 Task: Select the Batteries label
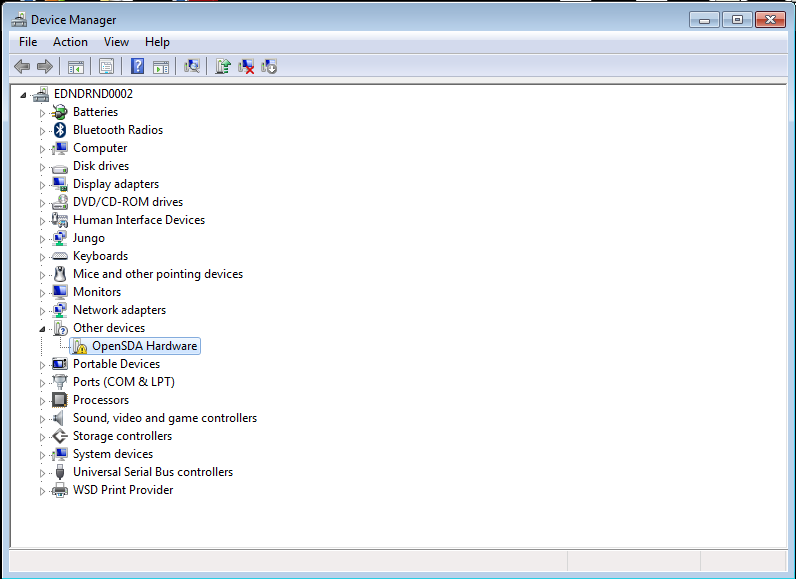click(95, 112)
